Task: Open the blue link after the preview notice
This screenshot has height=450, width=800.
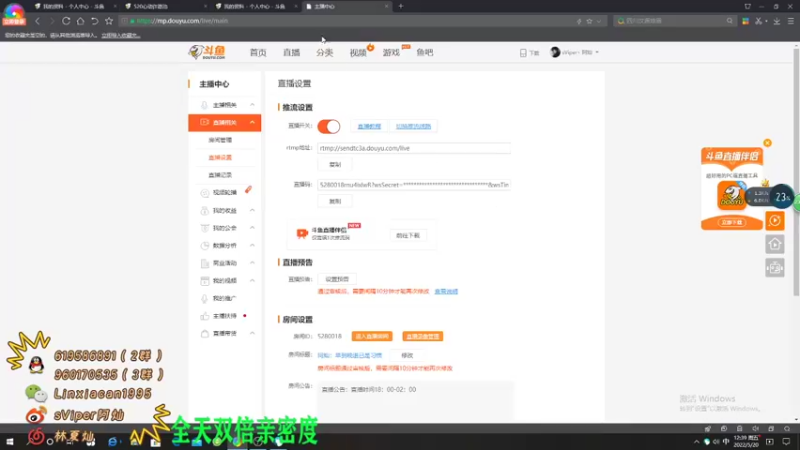Action: pos(446,291)
